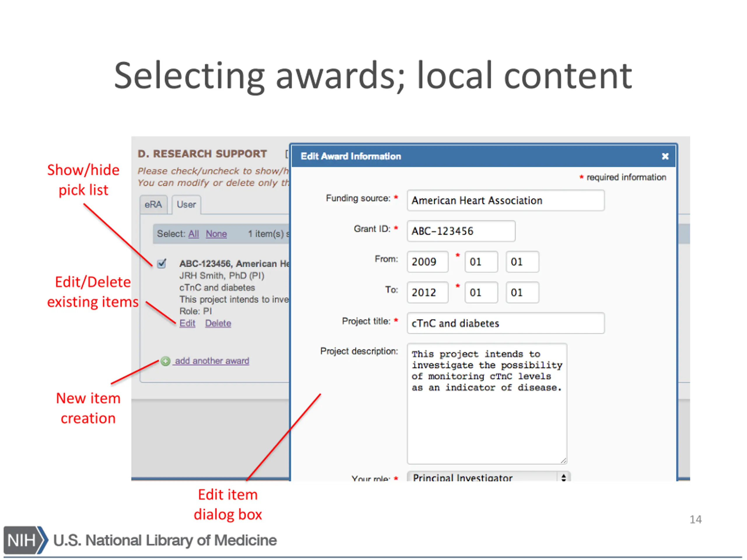Click the To day field
Screen dimensions: 747x560
point(522,293)
